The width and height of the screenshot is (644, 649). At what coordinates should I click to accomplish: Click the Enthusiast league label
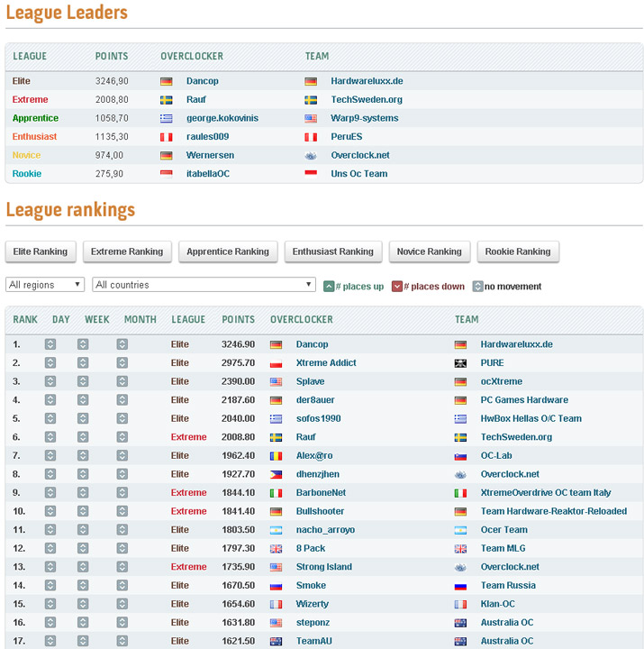pyautogui.click(x=34, y=137)
